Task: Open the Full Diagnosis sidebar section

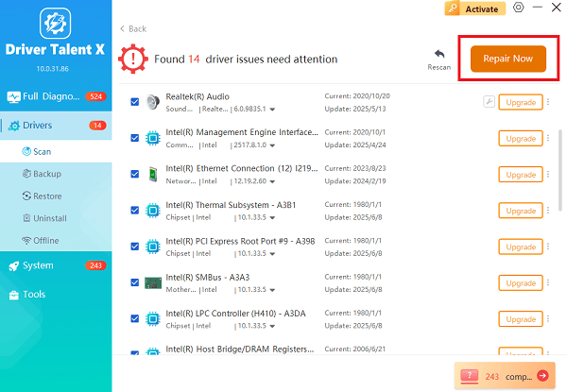Action: [56, 96]
